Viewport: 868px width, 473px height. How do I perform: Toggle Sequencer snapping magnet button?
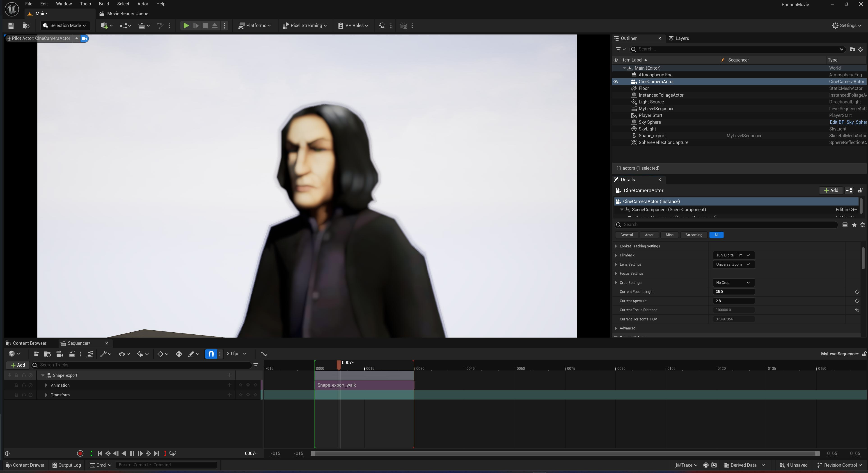pos(211,354)
